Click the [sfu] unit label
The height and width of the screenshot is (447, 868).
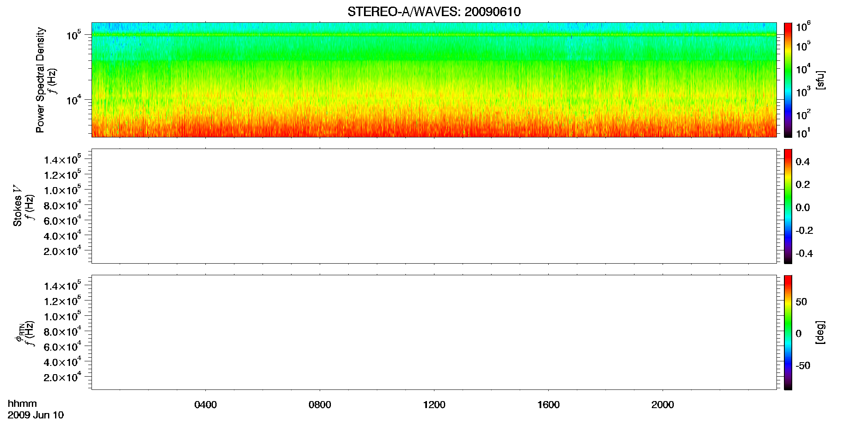tap(820, 80)
